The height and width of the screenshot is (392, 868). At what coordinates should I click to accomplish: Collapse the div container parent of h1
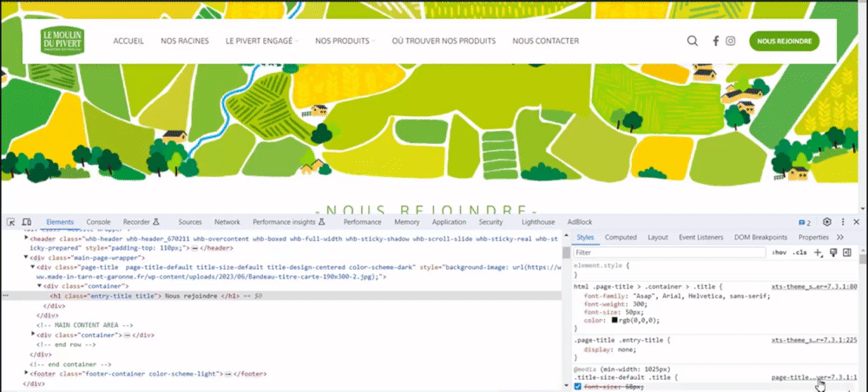[39, 286]
